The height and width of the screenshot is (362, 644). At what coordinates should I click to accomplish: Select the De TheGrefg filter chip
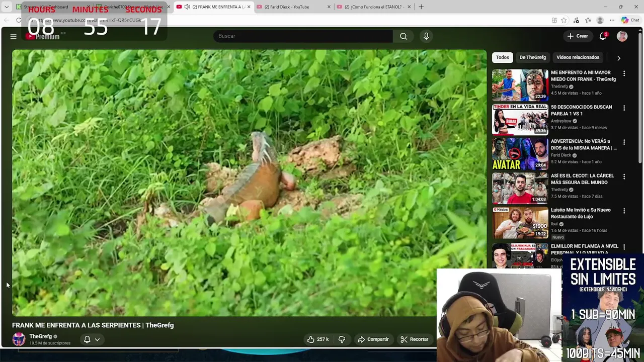click(532, 57)
